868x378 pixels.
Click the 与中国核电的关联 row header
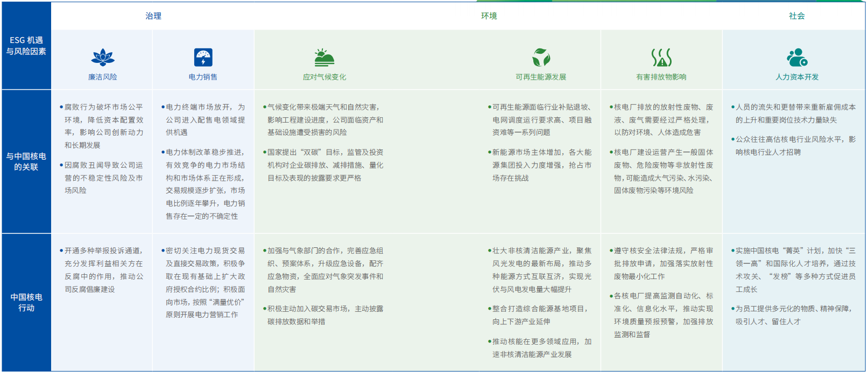coord(26,161)
